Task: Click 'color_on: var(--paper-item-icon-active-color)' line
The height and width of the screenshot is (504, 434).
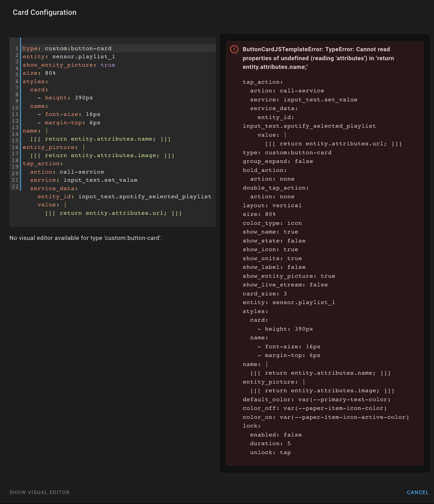Action: tap(325, 417)
